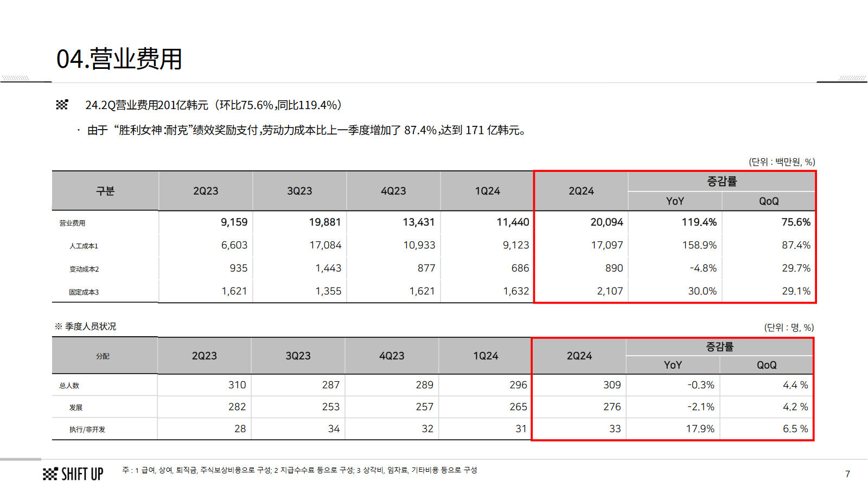This screenshot has width=868, height=487.
Task: Click the footnote starting 주 : 1 급여, 상여
Action: pos(299,470)
